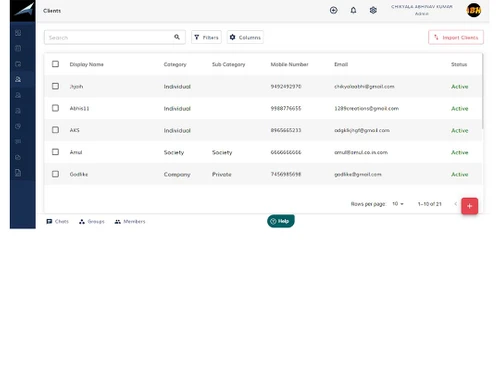Open the rows per page dropdown
The image size is (500, 375).
pyautogui.click(x=398, y=204)
